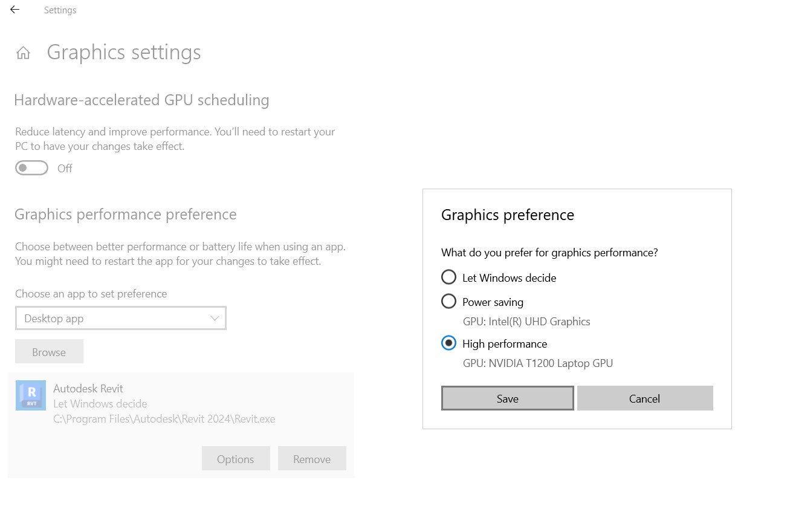Choose the Power saving radio button

(x=448, y=301)
